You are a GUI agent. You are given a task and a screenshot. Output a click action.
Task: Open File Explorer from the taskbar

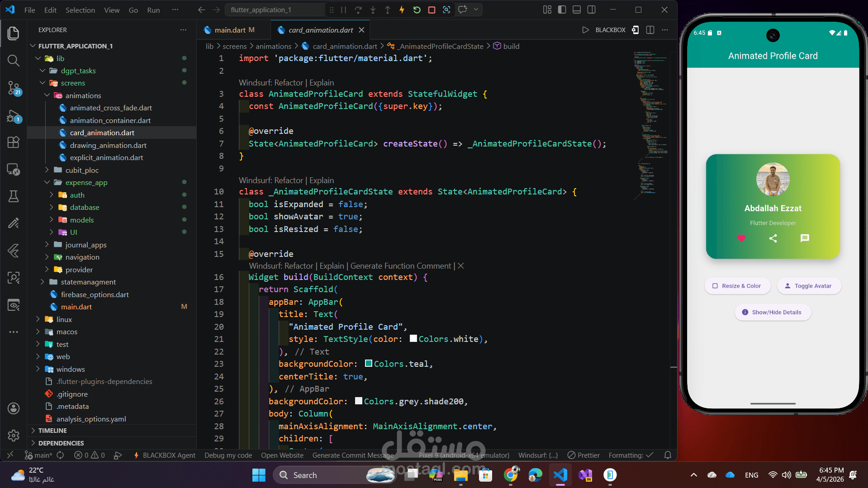pyautogui.click(x=460, y=475)
